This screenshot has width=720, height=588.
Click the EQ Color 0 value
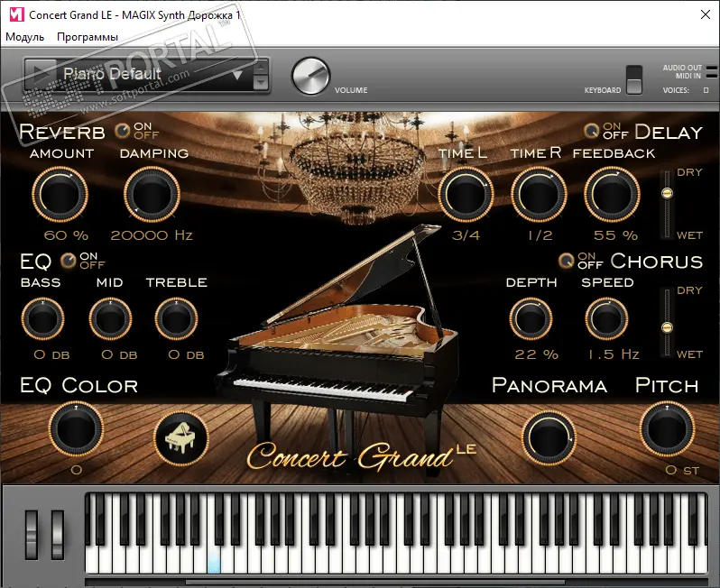(76, 470)
